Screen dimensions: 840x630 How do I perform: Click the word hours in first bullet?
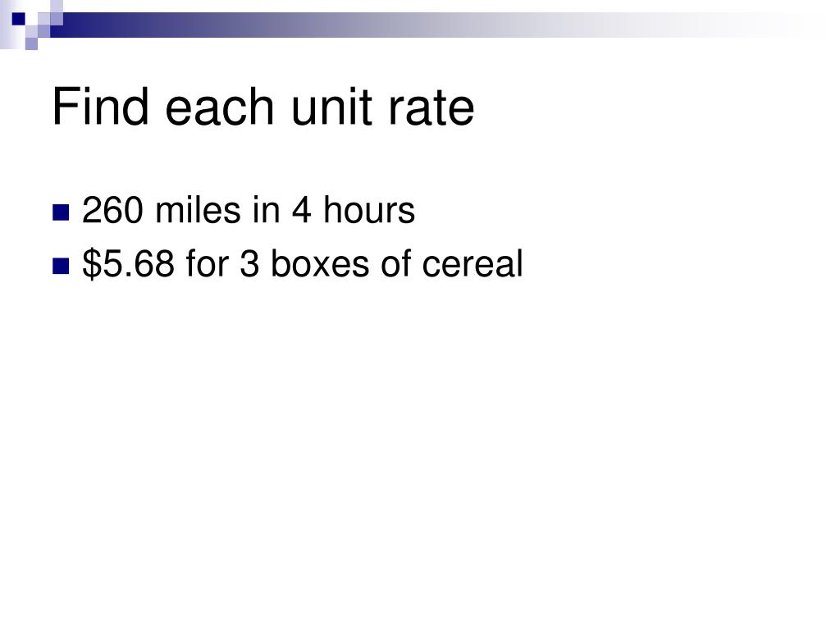tap(369, 209)
